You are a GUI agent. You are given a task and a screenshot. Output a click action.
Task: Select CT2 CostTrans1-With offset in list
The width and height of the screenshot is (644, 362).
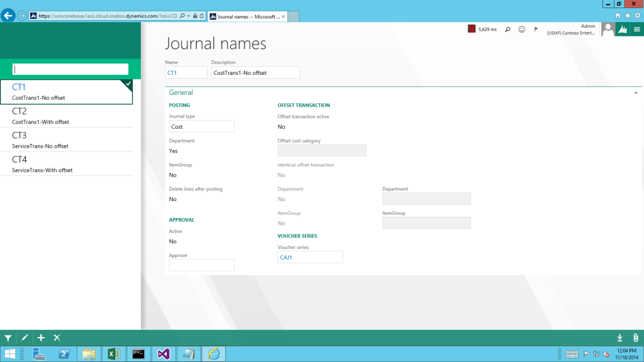(x=66, y=116)
